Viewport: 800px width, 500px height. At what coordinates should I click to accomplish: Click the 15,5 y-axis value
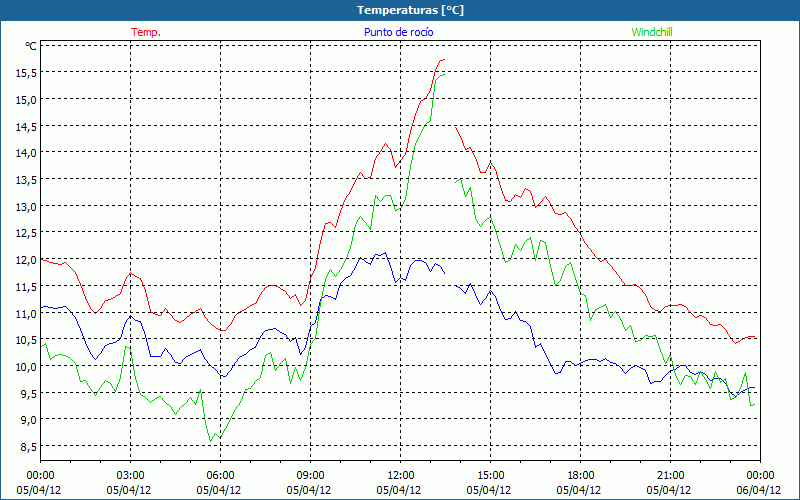26,73
